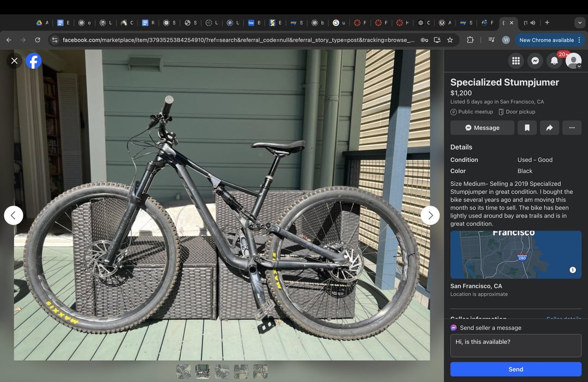
Task: Switch to the Google Docs tab 'R'
Action: pyautogui.click(x=148, y=23)
